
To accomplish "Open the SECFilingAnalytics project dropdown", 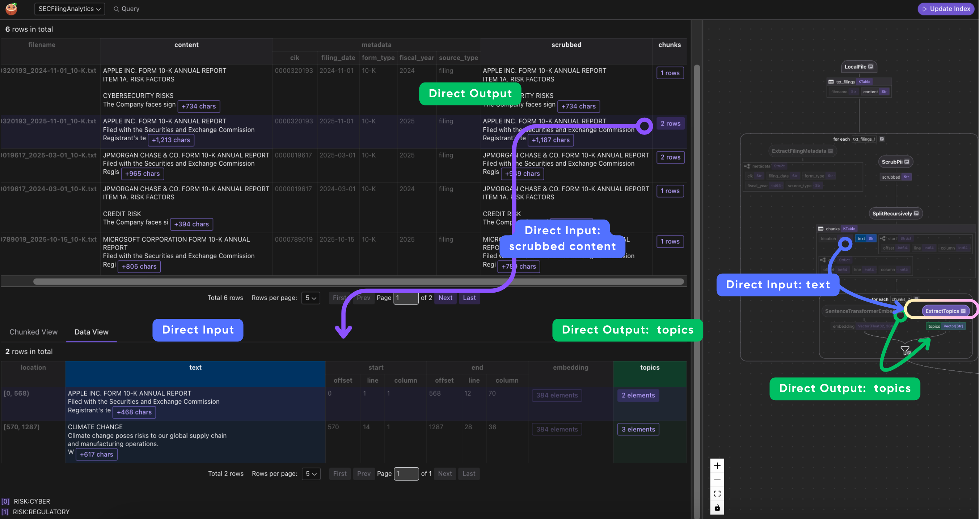I will coord(70,9).
